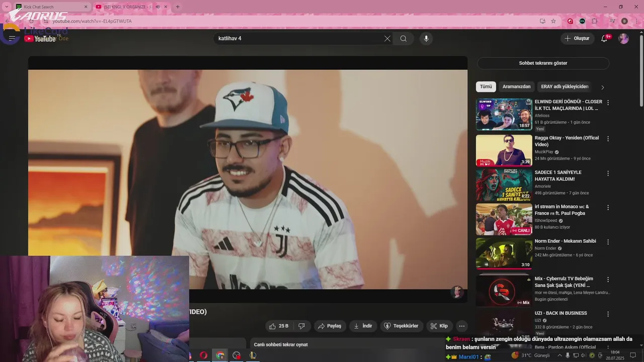644x362 pixels.
Task: Open options menu for UZI - BACK IN BUSINESS
Action: (608, 314)
